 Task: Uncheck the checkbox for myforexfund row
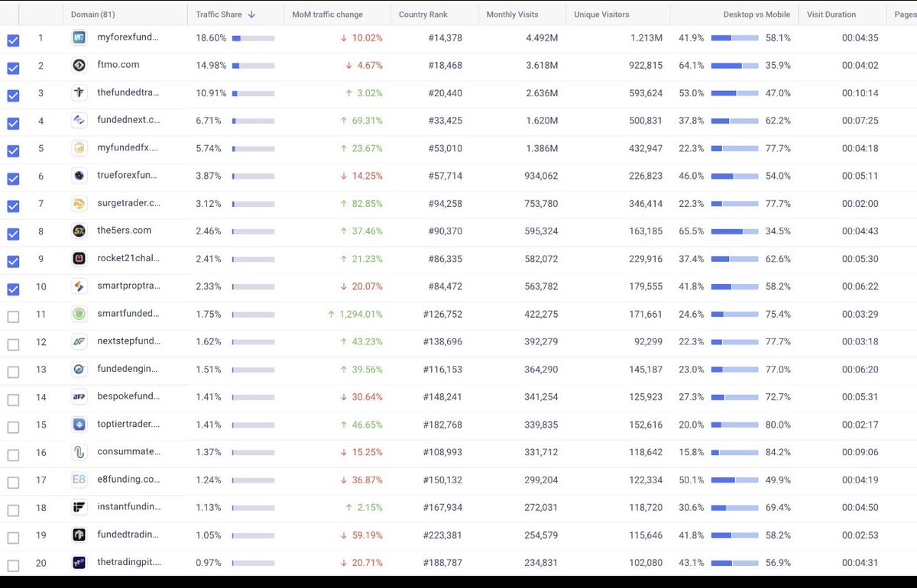coord(13,41)
